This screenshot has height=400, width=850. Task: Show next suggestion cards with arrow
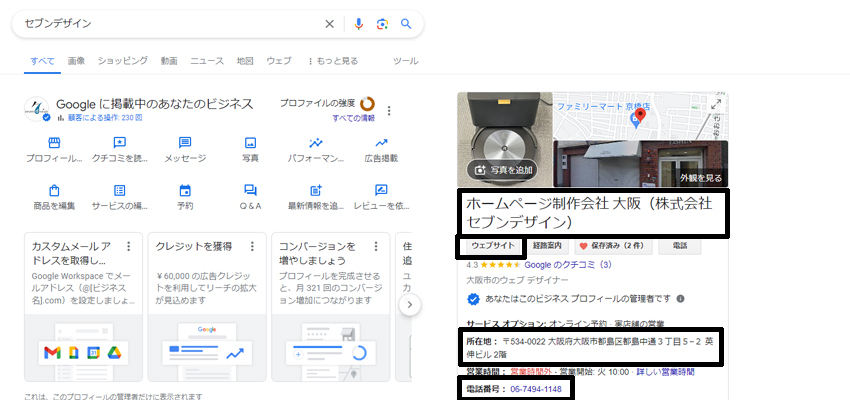pos(410,305)
